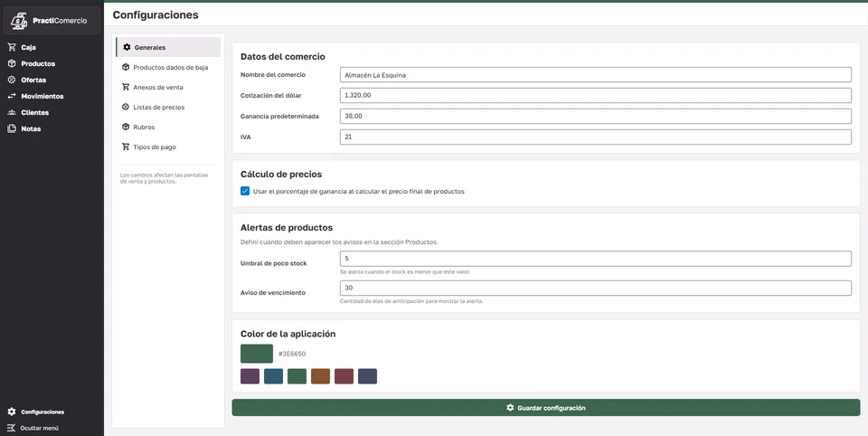868x436 pixels.
Task: Click the Notas icon in sidebar
Action: coord(12,128)
